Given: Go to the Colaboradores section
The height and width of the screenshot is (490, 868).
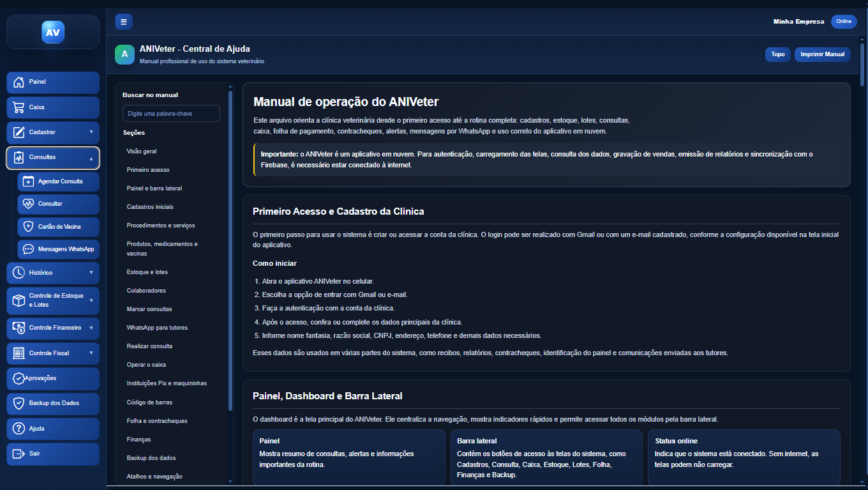Looking at the screenshot, I should click(x=146, y=291).
